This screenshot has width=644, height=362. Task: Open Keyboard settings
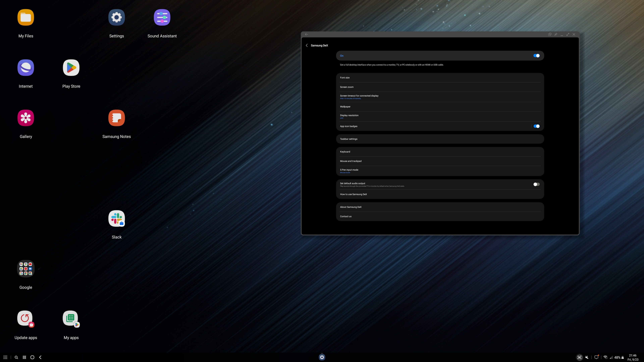point(440,152)
